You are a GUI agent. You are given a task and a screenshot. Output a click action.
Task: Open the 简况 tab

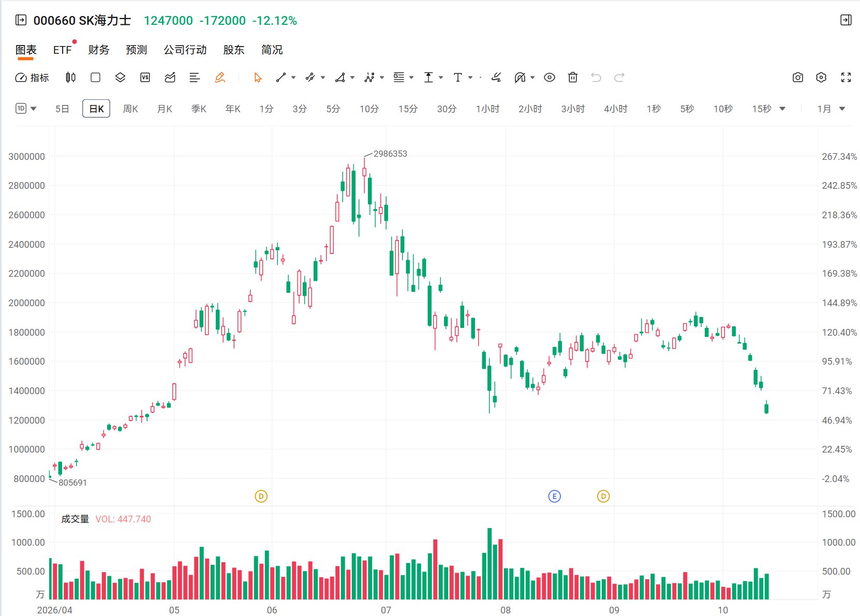[272, 50]
